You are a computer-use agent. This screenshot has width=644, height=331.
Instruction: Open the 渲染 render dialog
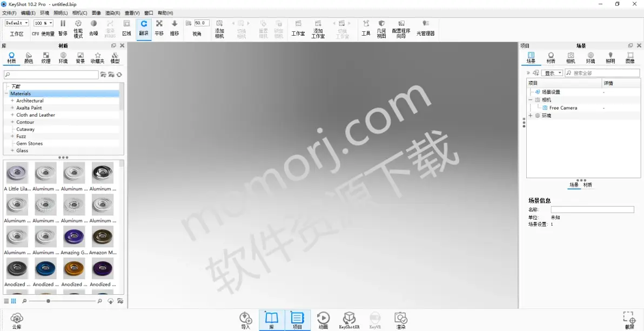(401, 321)
